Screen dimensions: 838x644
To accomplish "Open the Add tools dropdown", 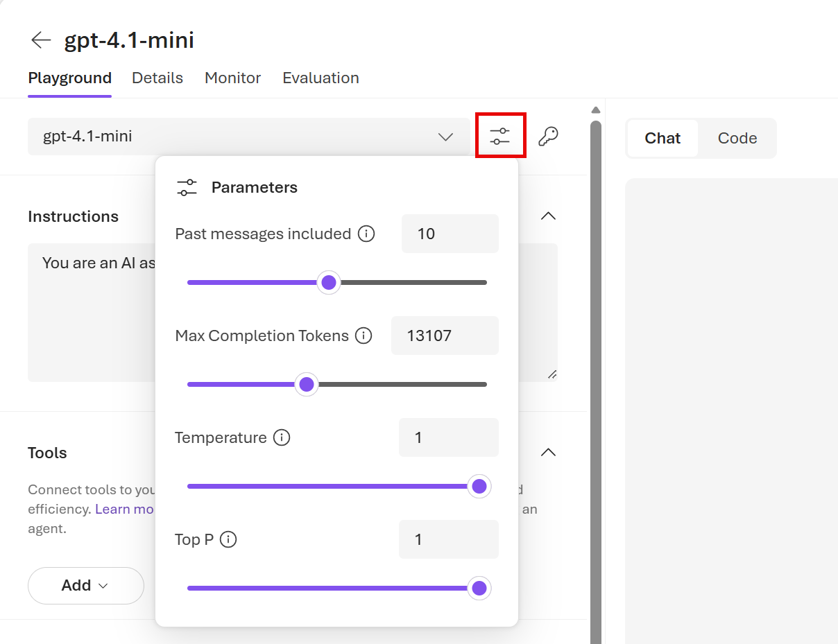I will point(85,585).
